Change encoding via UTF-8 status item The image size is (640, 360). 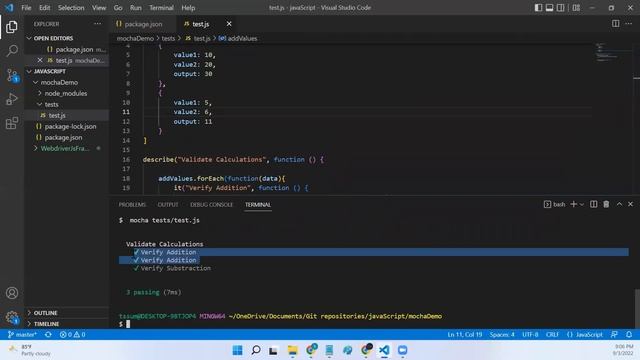pos(530,335)
